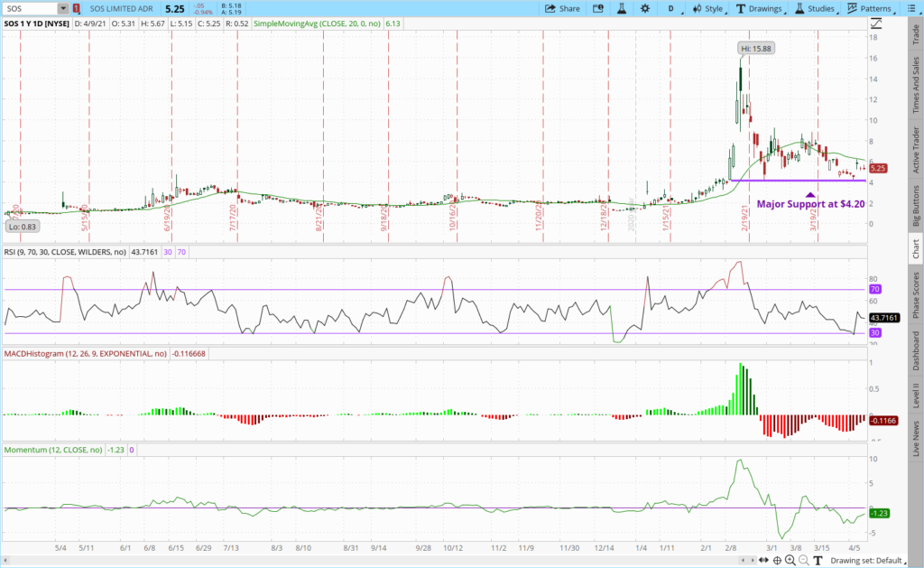Image resolution: width=924 pixels, height=568 pixels.
Task: Click the RSI value 43.7161 axis tag
Action: pos(884,318)
